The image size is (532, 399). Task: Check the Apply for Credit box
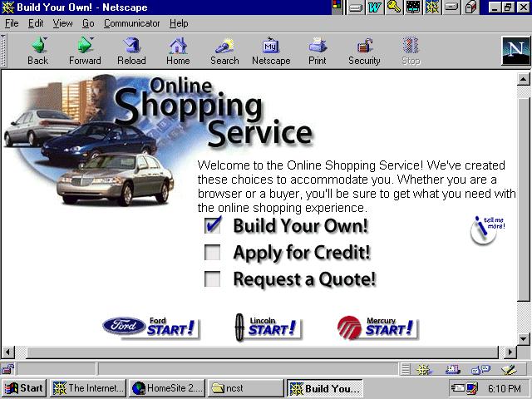(x=214, y=253)
